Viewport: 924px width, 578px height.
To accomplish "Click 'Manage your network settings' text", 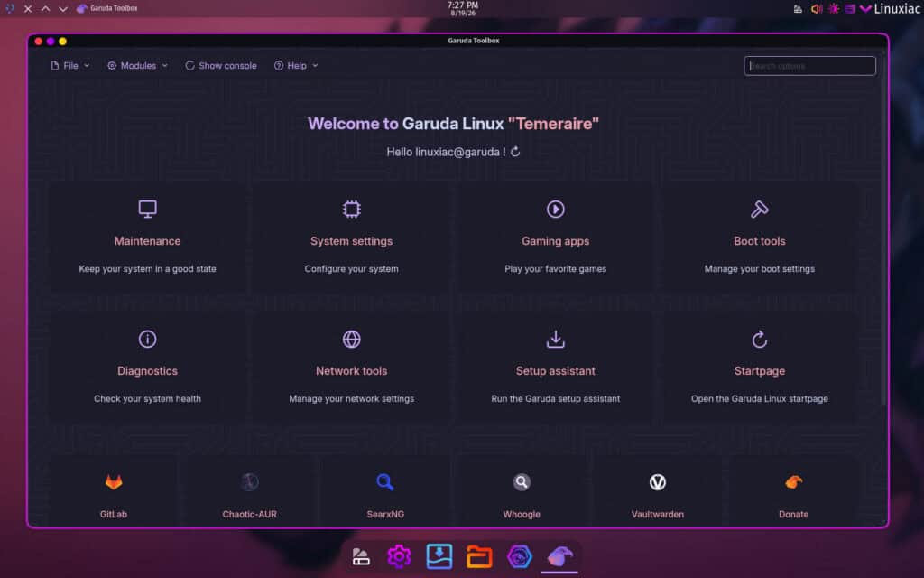I will [x=351, y=398].
